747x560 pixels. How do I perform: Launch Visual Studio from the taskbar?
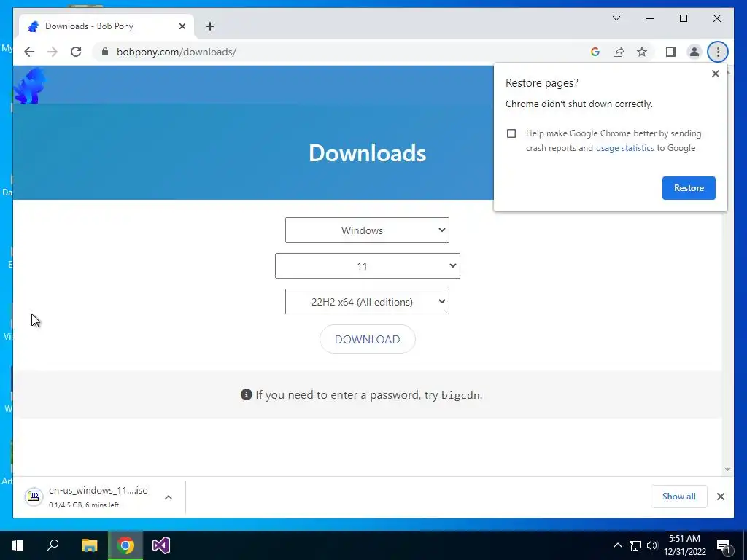pyautogui.click(x=161, y=545)
